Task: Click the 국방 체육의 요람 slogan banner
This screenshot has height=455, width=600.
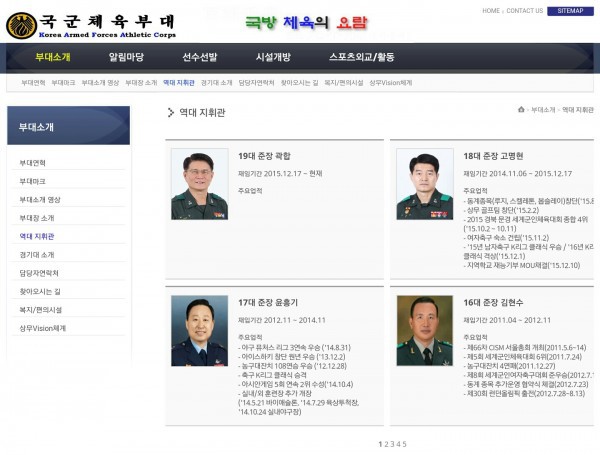Action: [x=306, y=23]
